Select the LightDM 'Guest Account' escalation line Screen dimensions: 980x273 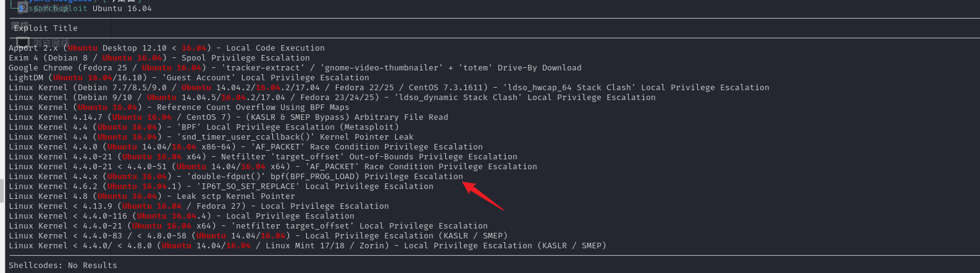(x=189, y=78)
